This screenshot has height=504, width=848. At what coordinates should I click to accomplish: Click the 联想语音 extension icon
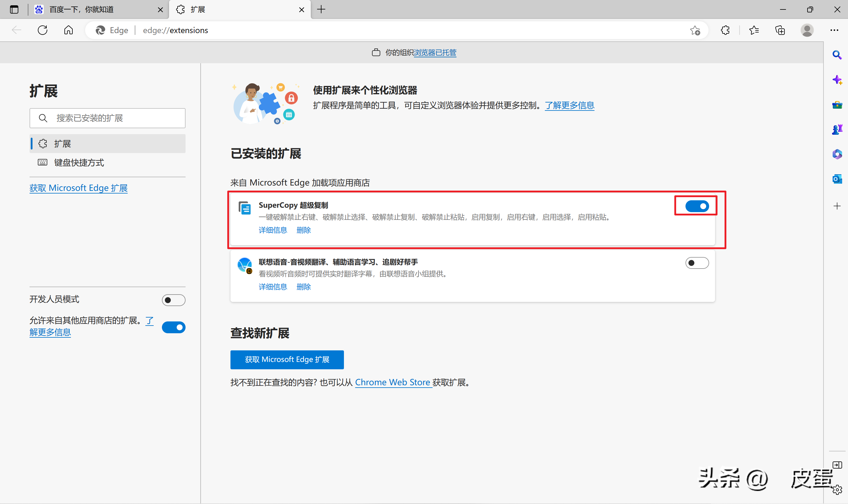tap(245, 265)
